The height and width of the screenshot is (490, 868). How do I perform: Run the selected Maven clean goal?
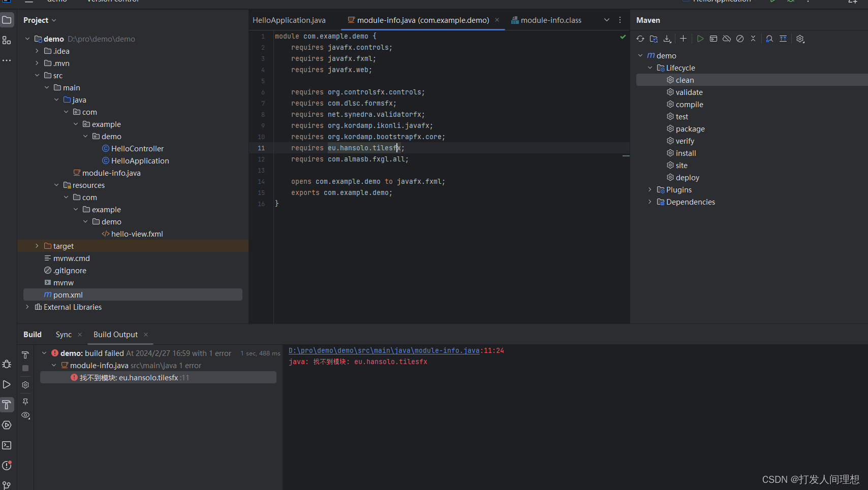point(700,39)
